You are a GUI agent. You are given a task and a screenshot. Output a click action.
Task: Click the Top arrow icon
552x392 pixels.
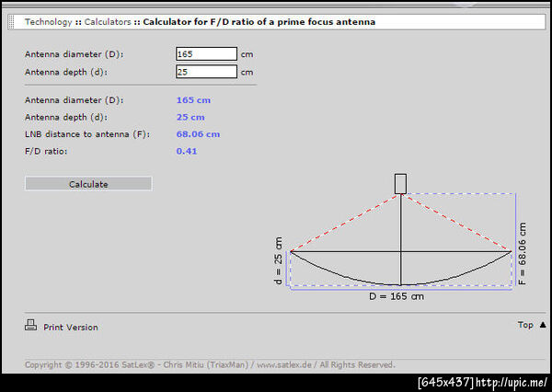543,325
